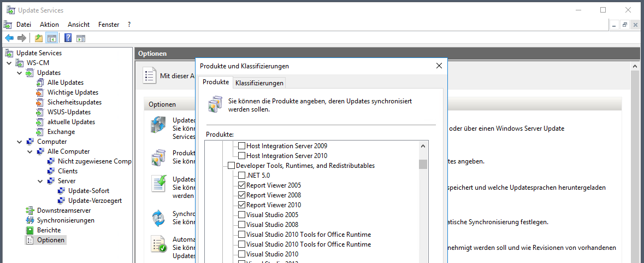
Task: Toggle the Action pane toolbar icon
Action: pyautogui.click(x=81, y=38)
